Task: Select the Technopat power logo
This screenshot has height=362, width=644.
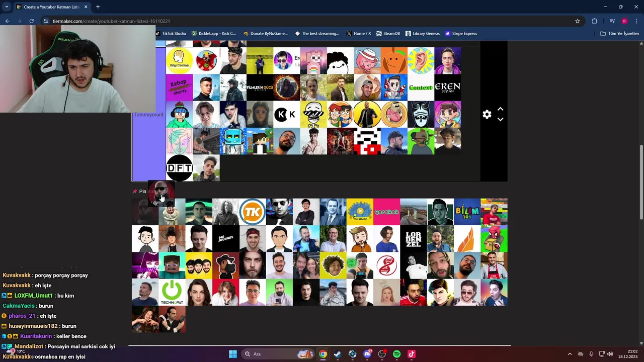Action: [x=172, y=292]
